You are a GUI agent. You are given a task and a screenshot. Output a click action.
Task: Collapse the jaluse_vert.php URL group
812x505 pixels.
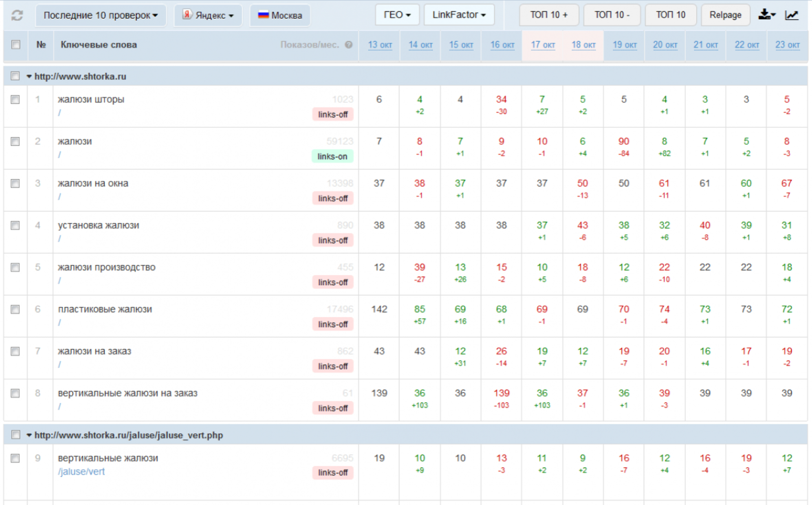tap(29, 435)
